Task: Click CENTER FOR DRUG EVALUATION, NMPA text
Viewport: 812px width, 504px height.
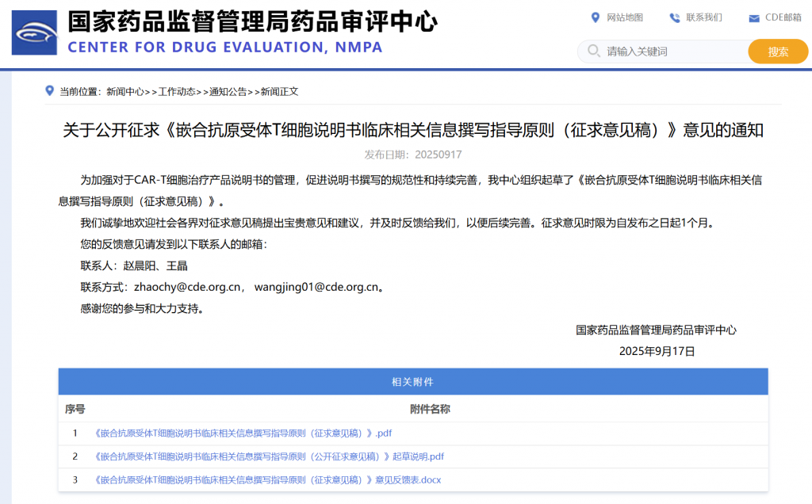Action: coord(225,47)
